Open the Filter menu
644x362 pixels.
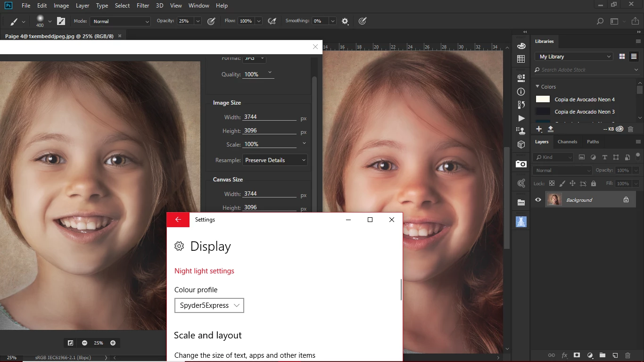pyautogui.click(x=143, y=6)
